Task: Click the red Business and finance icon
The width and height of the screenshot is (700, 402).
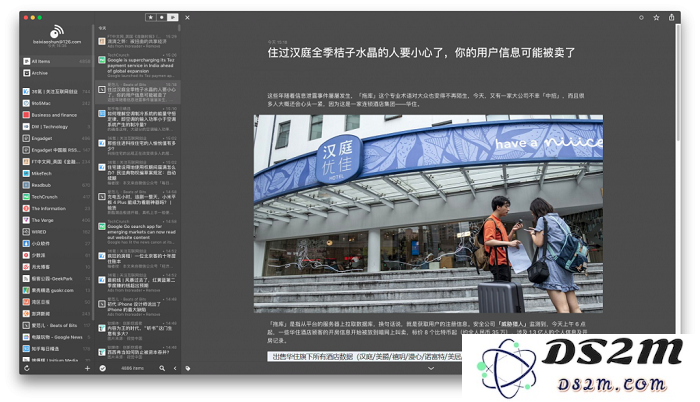Action: 26,115
